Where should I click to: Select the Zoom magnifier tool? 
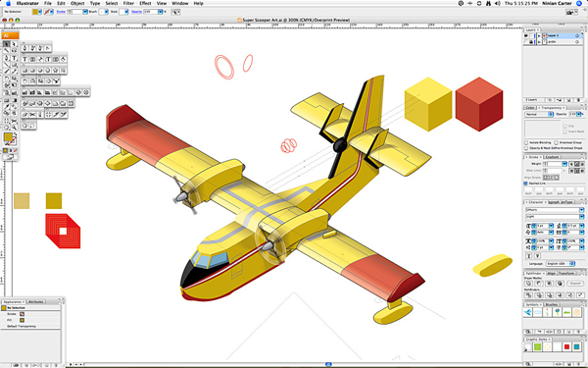(x=14, y=128)
